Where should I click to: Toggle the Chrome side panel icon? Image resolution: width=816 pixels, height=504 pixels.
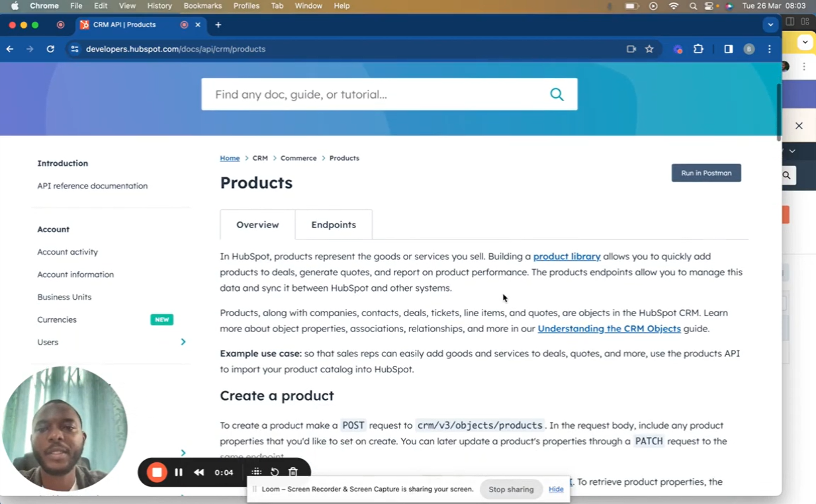click(x=729, y=49)
